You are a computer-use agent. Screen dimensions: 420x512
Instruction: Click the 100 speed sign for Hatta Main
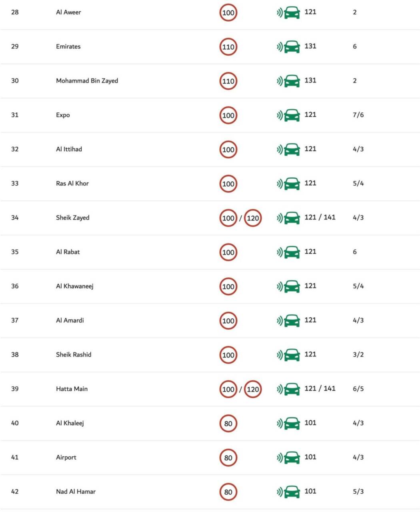click(228, 389)
